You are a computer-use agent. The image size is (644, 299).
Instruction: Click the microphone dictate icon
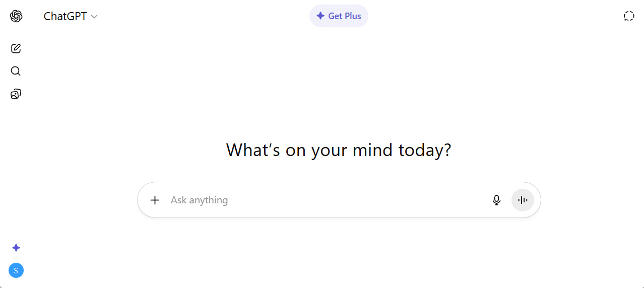pos(496,200)
